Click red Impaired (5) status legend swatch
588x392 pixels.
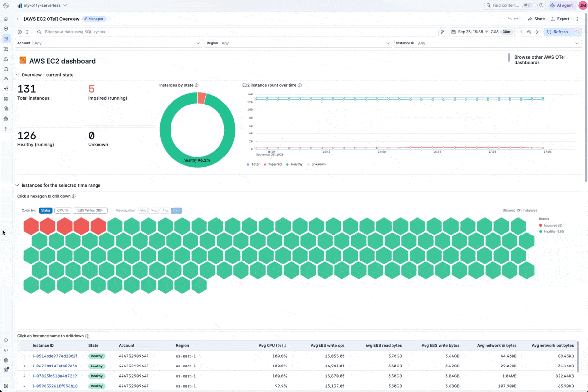[x=541, y=225]
